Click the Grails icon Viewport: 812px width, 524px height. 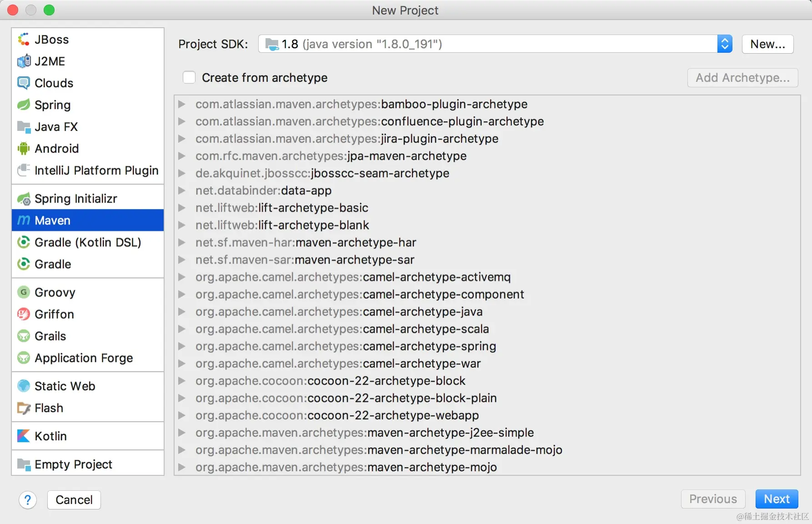(24, 336)
